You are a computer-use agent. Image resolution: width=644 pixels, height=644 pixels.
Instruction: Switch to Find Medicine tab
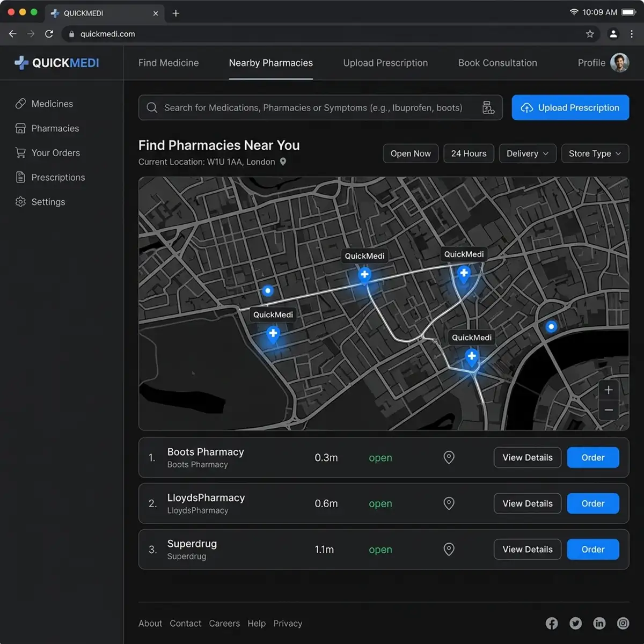click(x=169, y=63)
